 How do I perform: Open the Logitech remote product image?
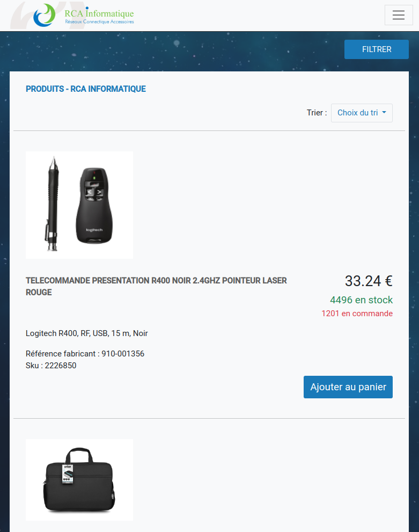(79, 205)
